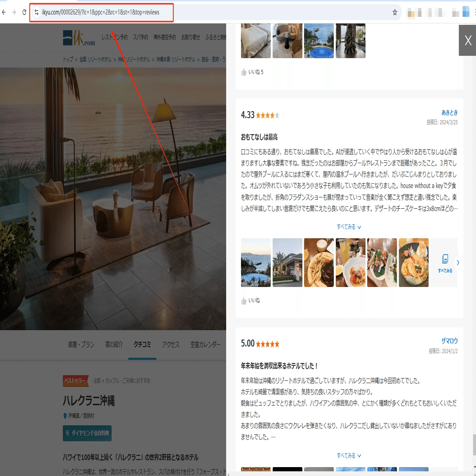
Task: Open the fried seafood dish photo in あきとき's review
Action: click(414, 263)
